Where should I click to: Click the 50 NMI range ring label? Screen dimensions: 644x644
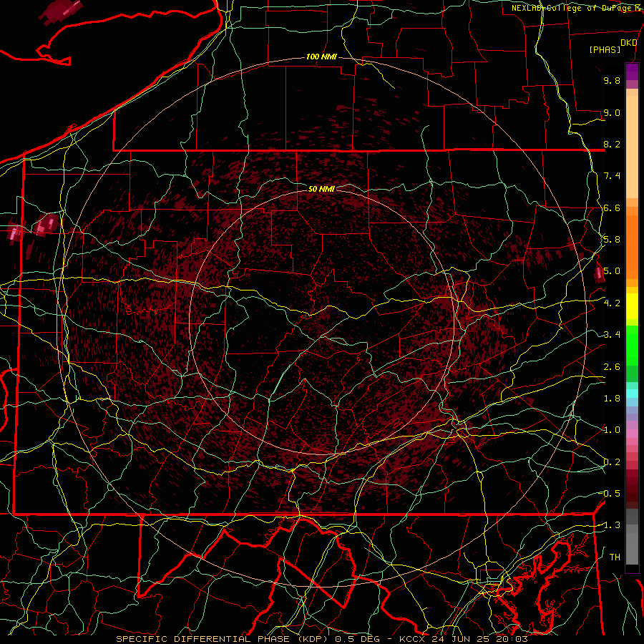321,189
